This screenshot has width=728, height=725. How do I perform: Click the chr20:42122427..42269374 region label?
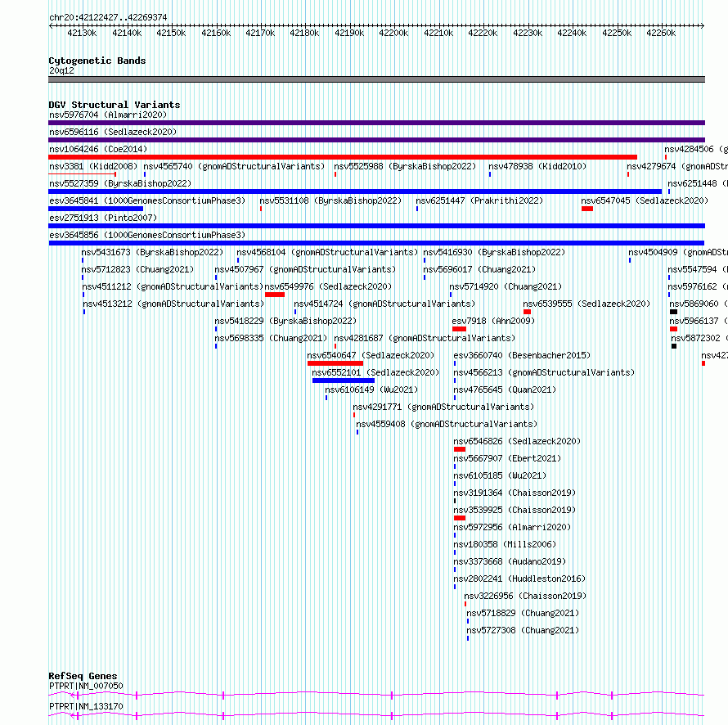click(108, 17)
